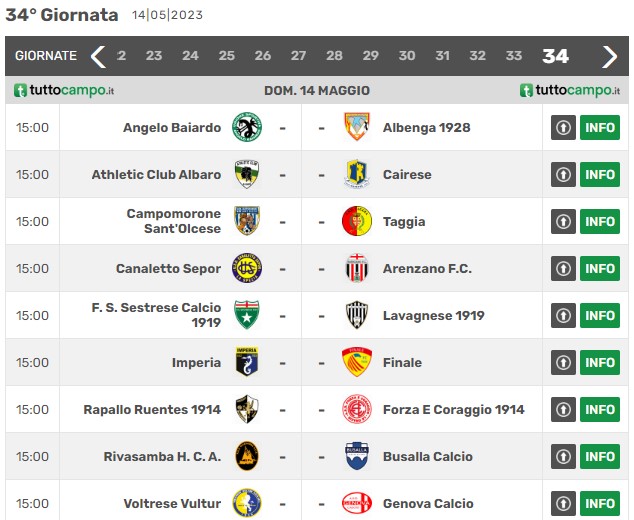Open the Cairese club logo
This screenshot has height=520, width=634.
[x=357, y=174]
